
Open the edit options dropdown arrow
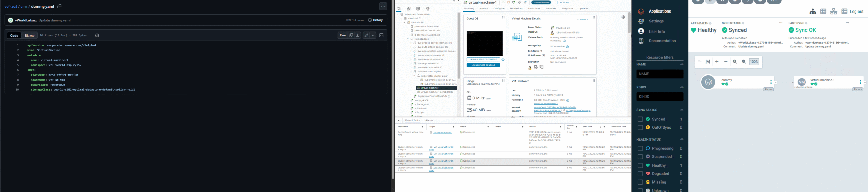point(373,35)
